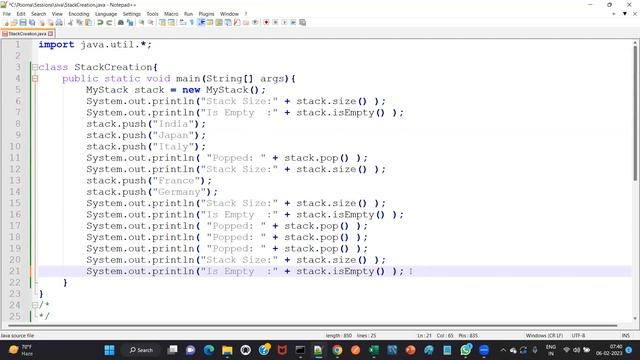Click the Print toolbar icon

click(59, 22)
